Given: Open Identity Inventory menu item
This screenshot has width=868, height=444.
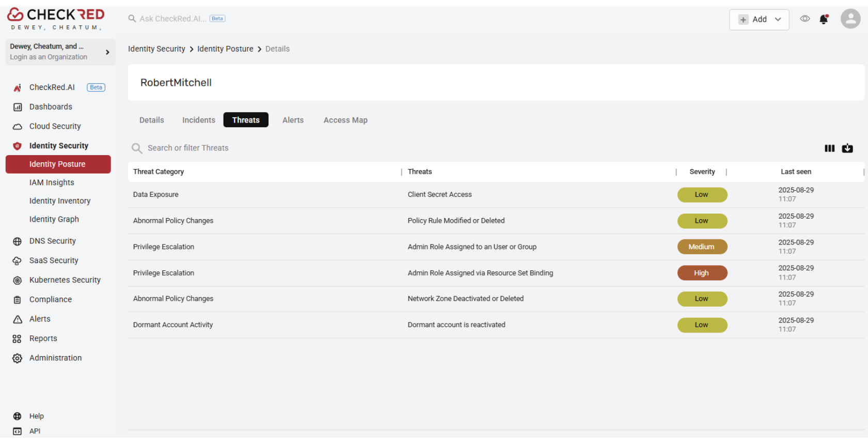Looking at the screenshot, I should click(60, 201).
